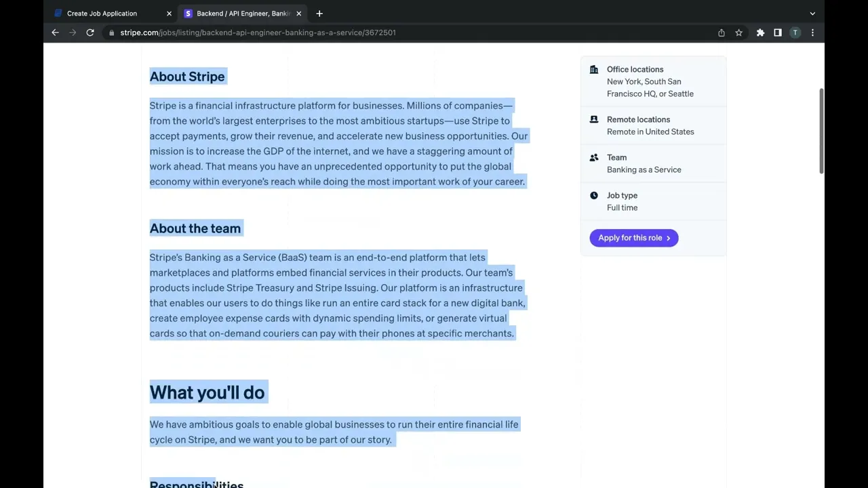Open a new browser tab
Screen dimensions: 868x488
pos(319,14)
